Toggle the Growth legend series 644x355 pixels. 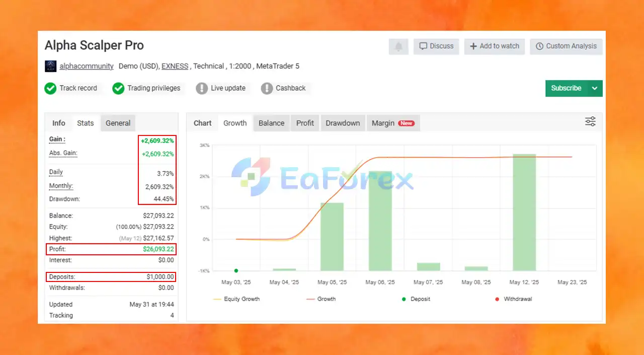(321, 299)
